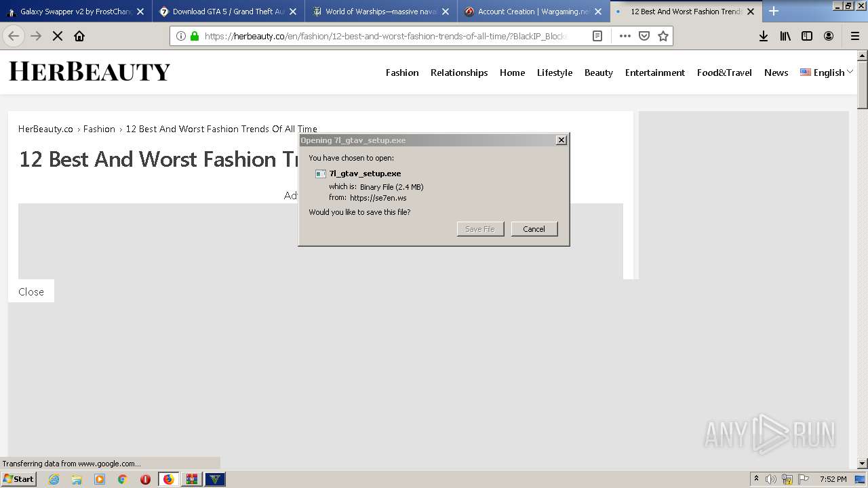The image size is (868, 488).
Task: Open the Firefox home page icon
Action: (x=79, y=37)
